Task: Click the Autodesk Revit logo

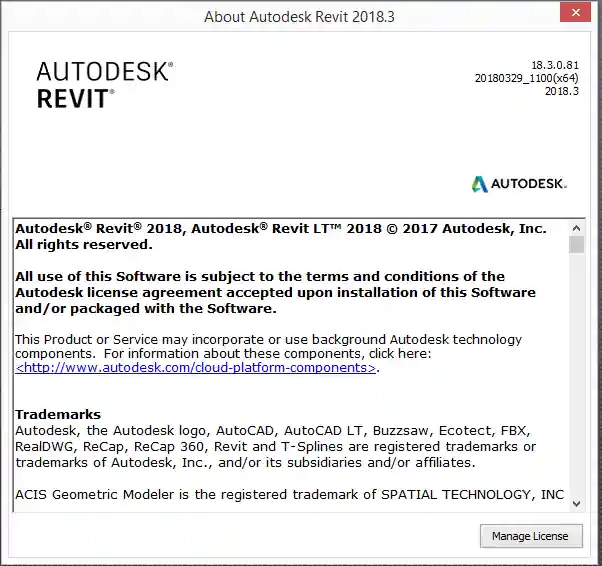Action: coord(104,84)
